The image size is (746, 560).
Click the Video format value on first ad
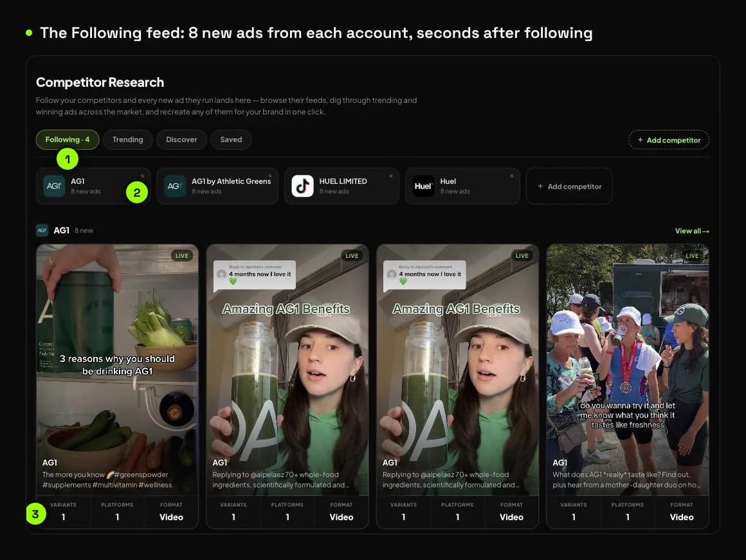tap(171, 517)
